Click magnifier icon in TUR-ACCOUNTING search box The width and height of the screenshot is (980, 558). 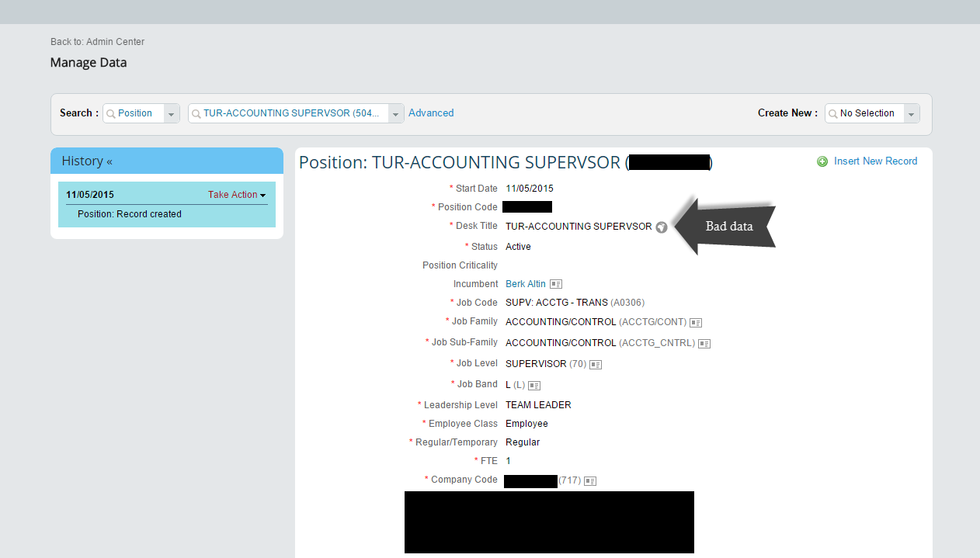click(x=196, y=113)
